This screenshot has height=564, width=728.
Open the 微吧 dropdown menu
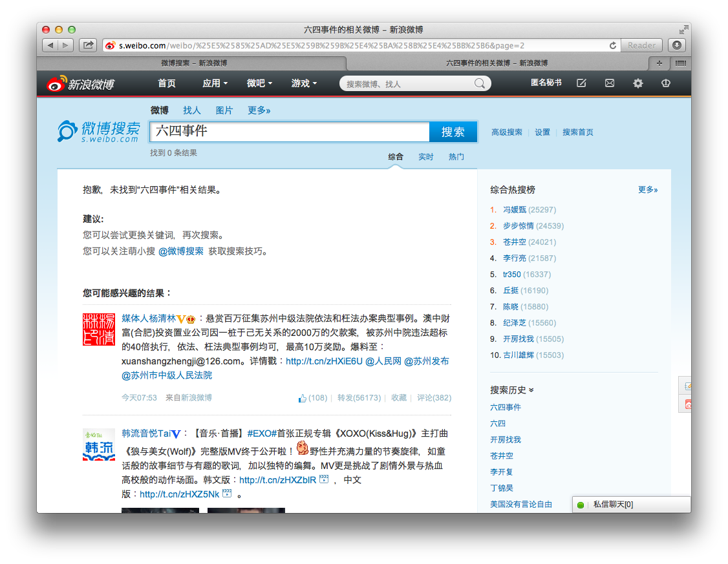pyautogui.click(x=259, y=83)
